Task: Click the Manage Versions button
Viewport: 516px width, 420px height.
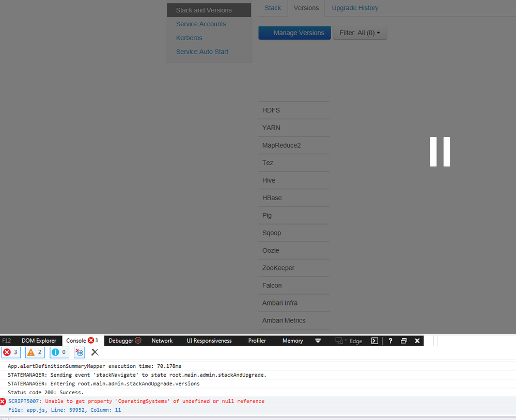Action: (x=294, y=33)
